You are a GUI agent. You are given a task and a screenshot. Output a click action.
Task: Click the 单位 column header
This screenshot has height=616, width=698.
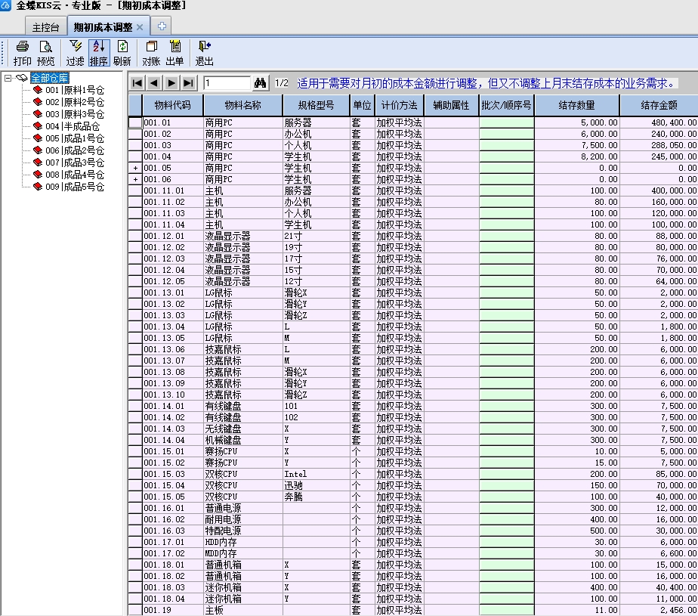coord(362,105)
